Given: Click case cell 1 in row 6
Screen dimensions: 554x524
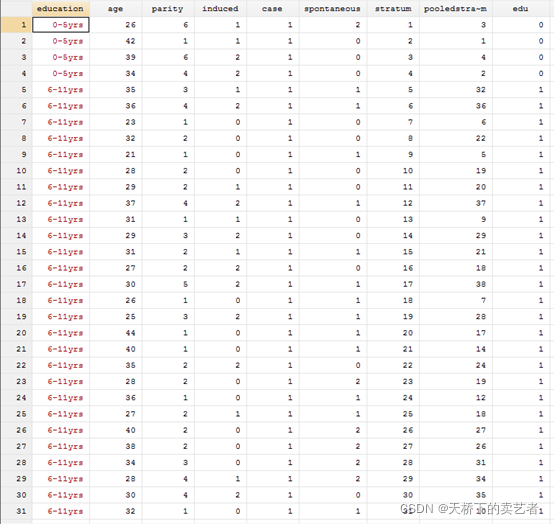Looking at the screenshot, I should (272, 106).
